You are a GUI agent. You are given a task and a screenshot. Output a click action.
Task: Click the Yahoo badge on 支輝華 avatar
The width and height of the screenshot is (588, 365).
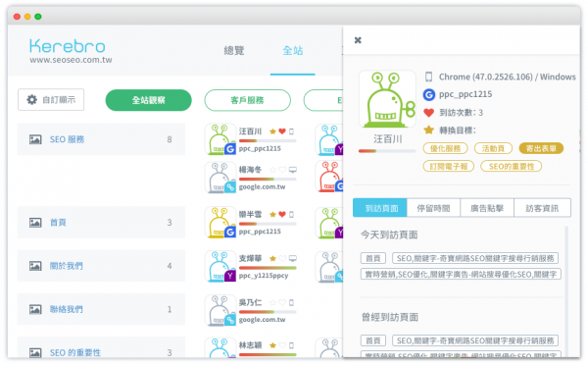point(229,276)
